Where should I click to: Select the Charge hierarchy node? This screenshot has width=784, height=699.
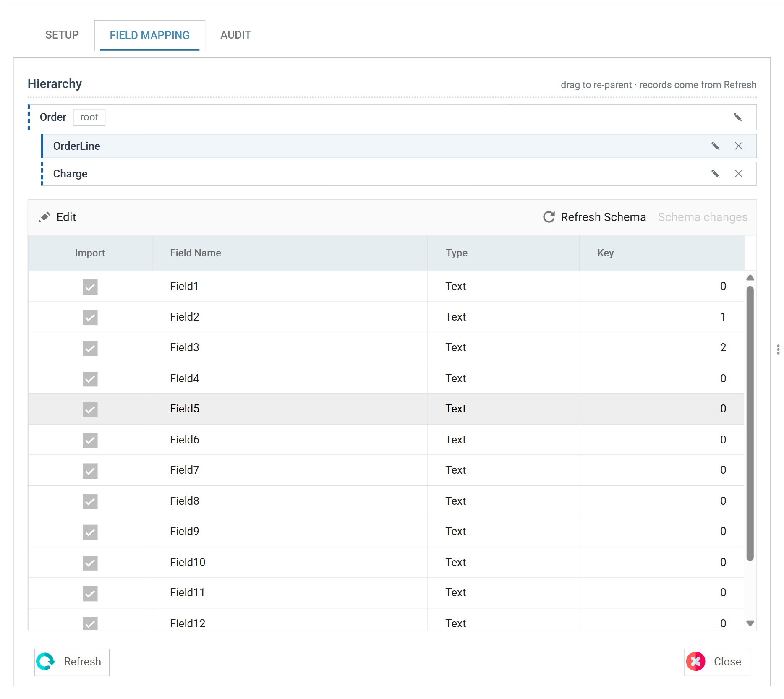[399, 174]
